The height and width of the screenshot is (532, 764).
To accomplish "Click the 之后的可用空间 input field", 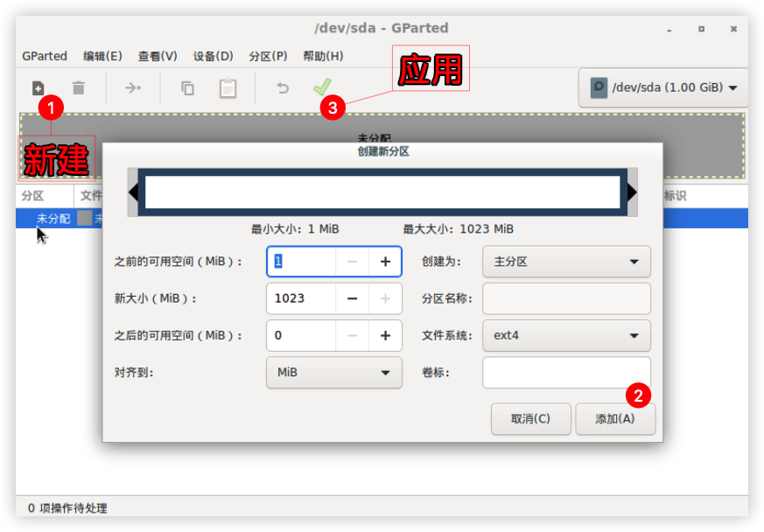I will coord(301,335).
